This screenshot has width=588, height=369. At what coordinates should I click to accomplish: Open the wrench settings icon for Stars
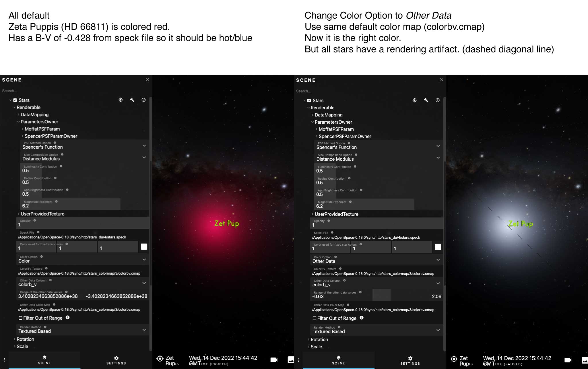pos(132,100)
